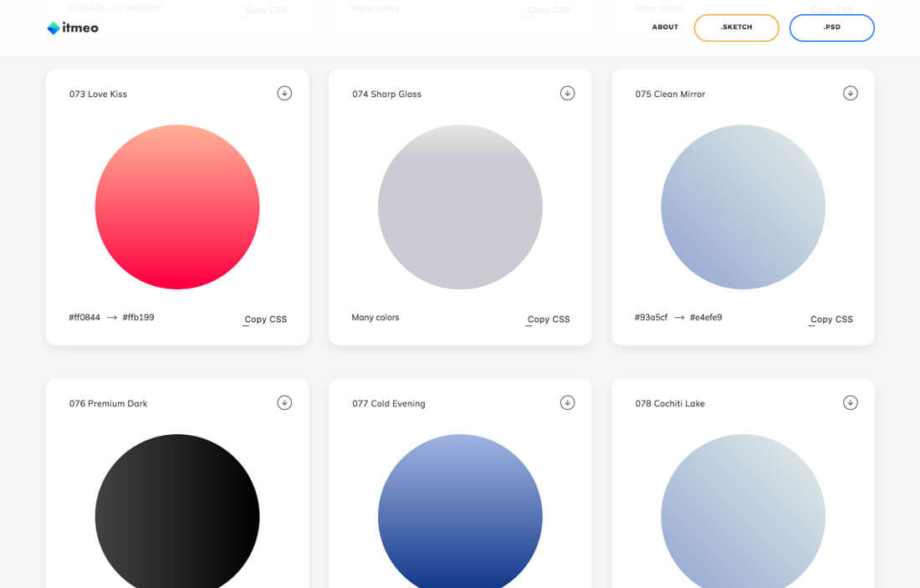920x588 pixels.
Task: Download the 077 Cold Evening gradient
Action: point(567,402)
